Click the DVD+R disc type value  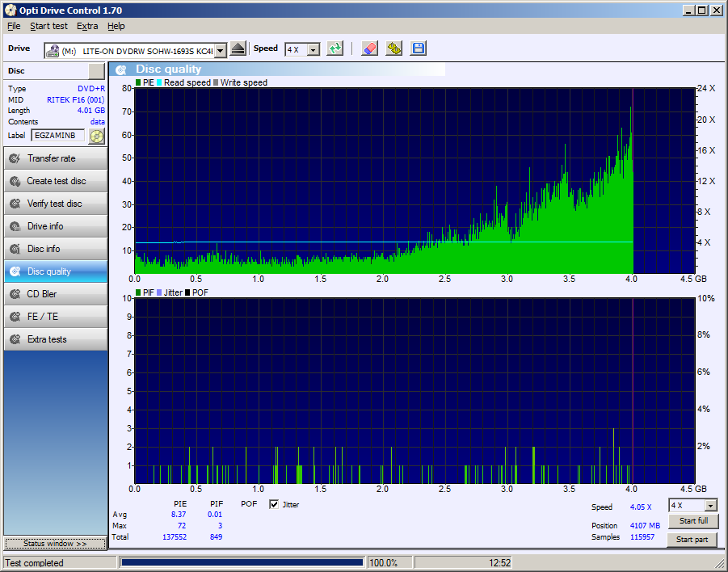coord(91,89)
